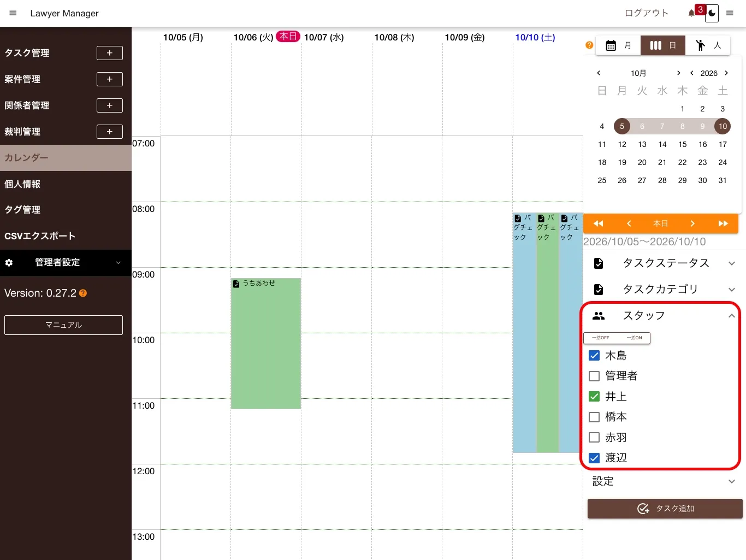Expand the 管理者設定 sidebar menu
This screenshot has height=560, width=746.
66,263
